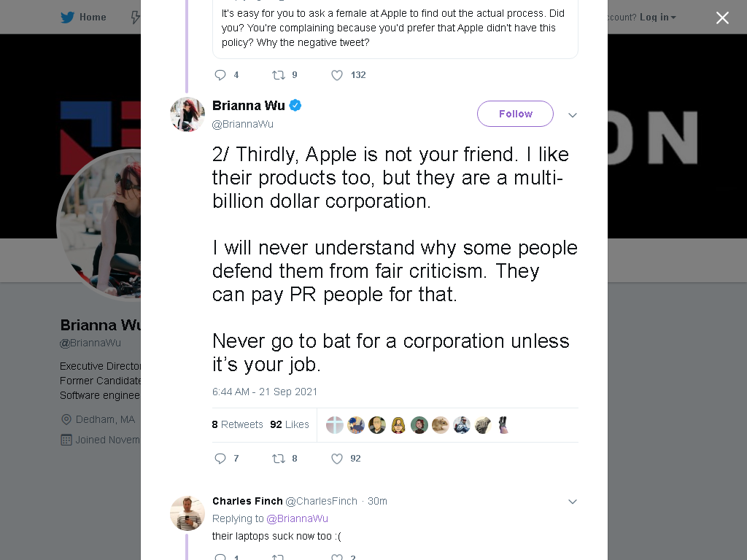
Task: Follow Brianna Wu
Action: [515, 114]
